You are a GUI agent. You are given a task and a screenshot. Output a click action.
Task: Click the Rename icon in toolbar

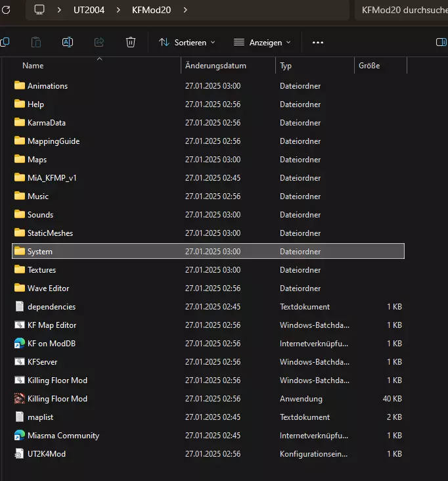click(68, 42)
